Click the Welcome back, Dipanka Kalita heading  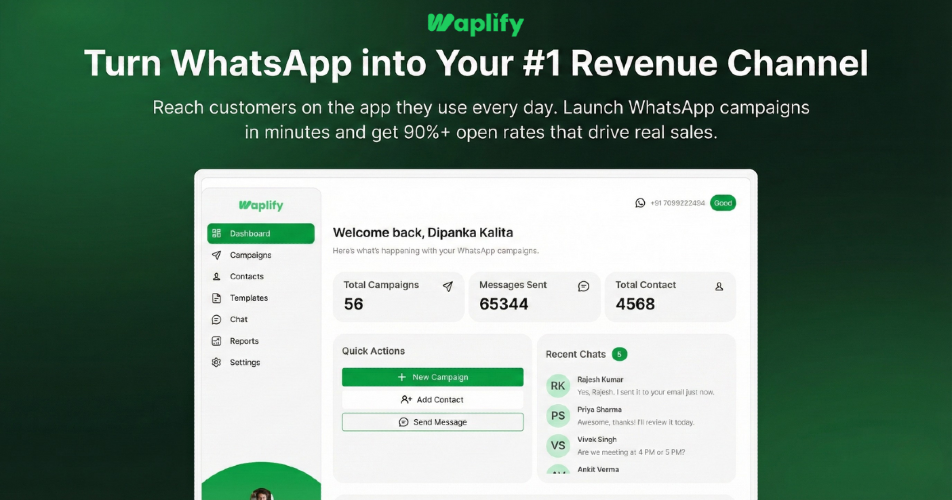[x=423, y=232]
